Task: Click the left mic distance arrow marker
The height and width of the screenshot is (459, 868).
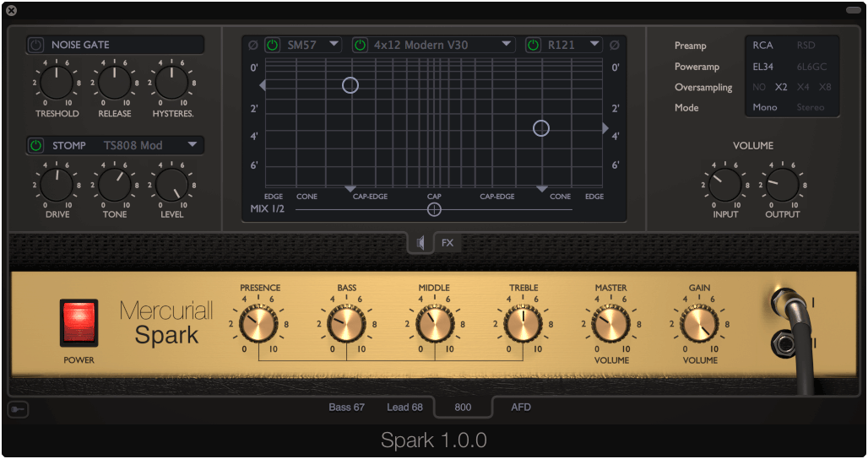Action: [x=263, y=85]
